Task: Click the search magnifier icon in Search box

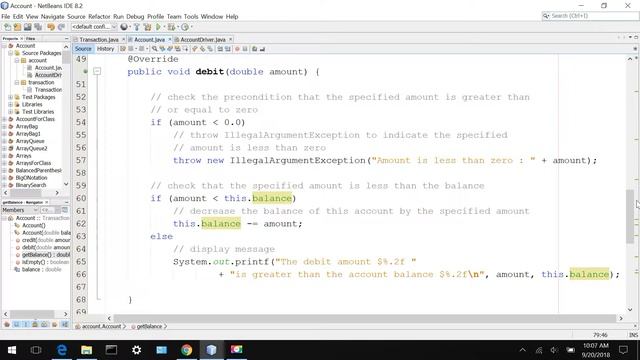Action: click(x=546, y=16)
